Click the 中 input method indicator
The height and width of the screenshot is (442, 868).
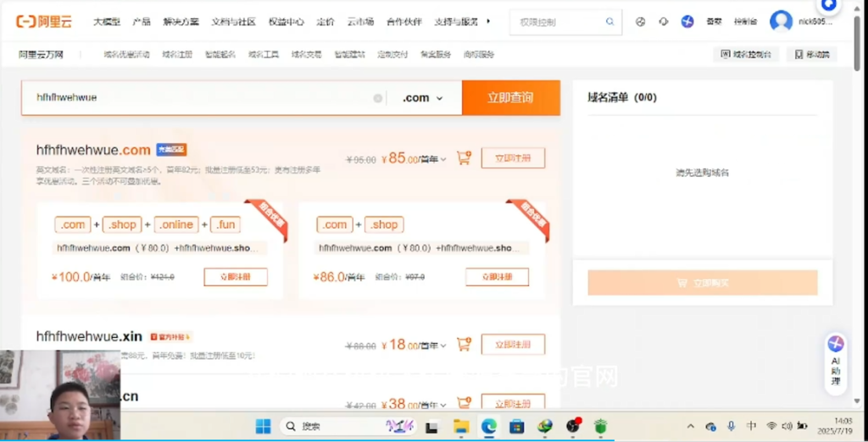pos(751,426)
